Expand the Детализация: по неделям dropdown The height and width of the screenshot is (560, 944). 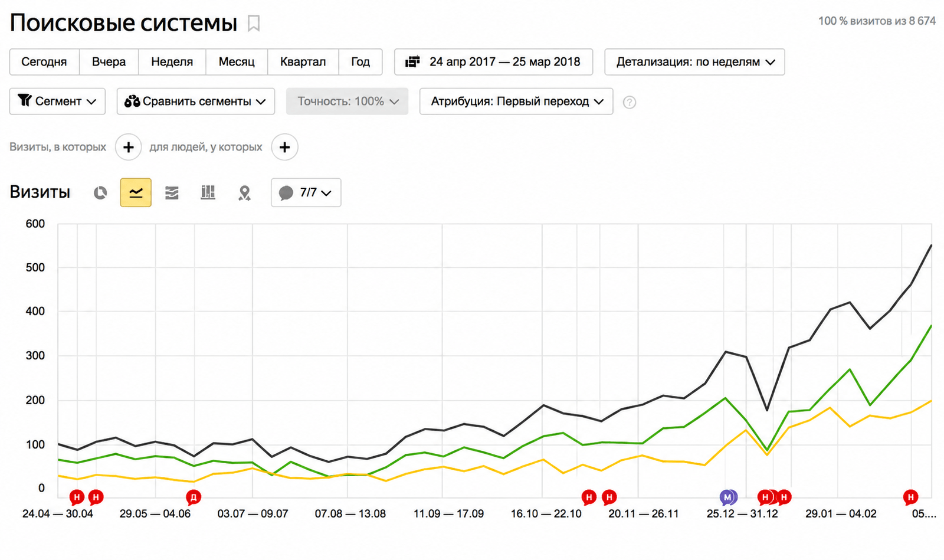pos(694,62)
